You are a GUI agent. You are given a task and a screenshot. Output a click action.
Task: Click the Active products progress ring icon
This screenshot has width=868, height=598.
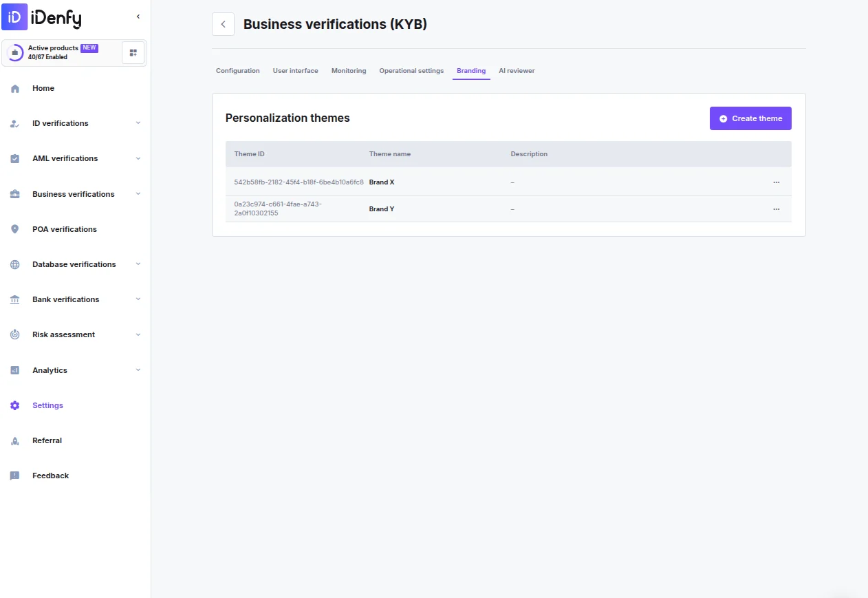[15, 53]
